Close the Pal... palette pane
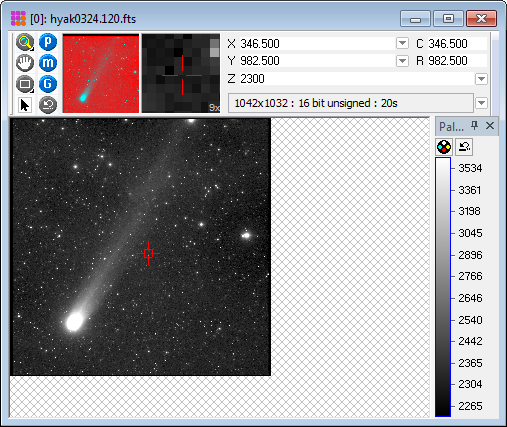This screenshot has width=507, height=427. coord(490,126)
